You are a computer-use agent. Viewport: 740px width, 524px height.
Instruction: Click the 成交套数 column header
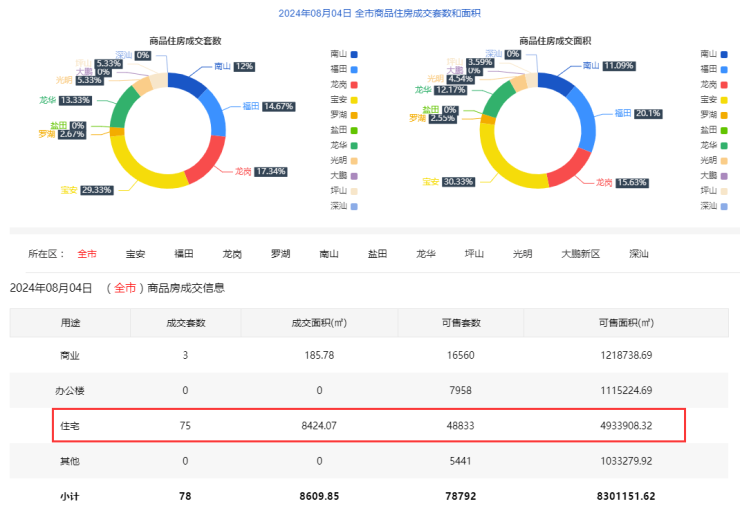pyautogui.click(x=185, y=322)
